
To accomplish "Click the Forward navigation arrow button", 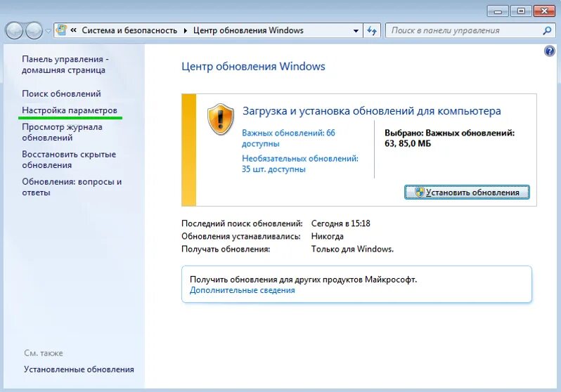I will pyautogui.click(x=34, y=30).
